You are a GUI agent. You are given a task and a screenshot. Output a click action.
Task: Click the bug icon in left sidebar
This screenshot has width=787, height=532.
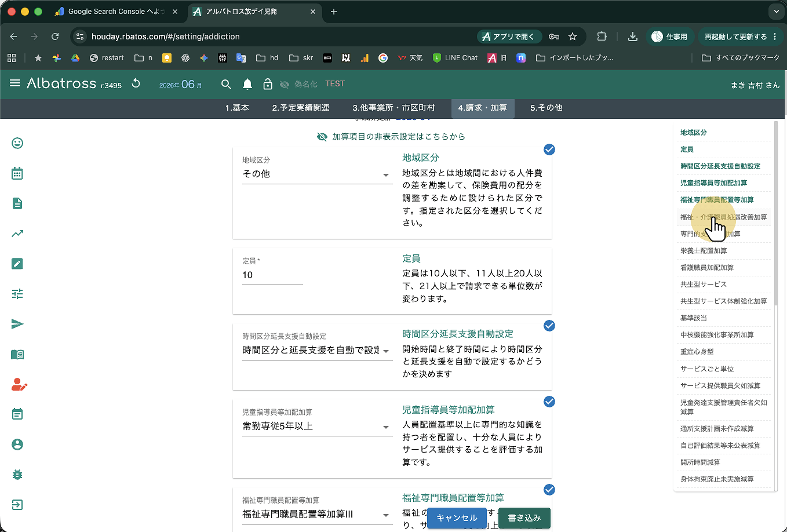pos(17,475)
